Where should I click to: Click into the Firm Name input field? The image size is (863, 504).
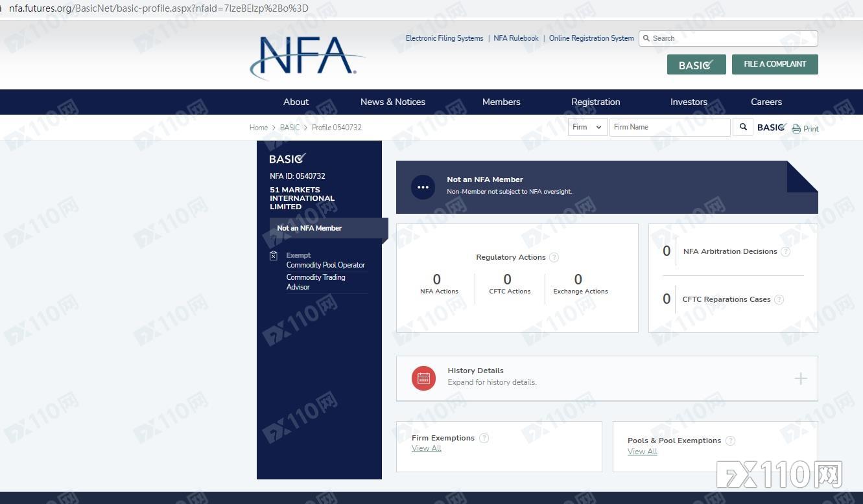pyautogui.click(x=670, y=127)
